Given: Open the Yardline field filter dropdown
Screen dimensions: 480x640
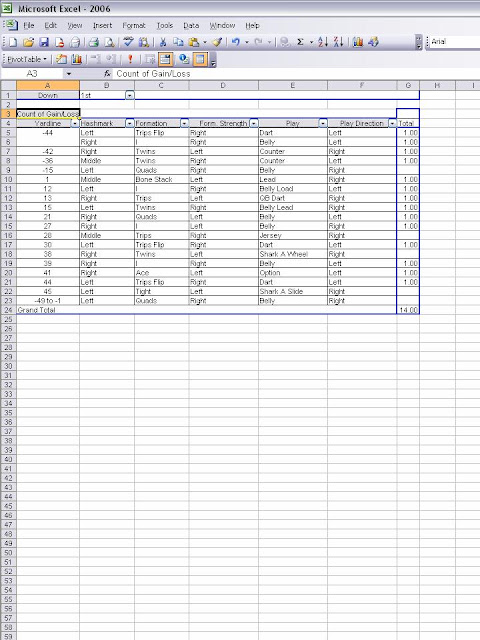Looking at the screenshot, I should 75,123.
